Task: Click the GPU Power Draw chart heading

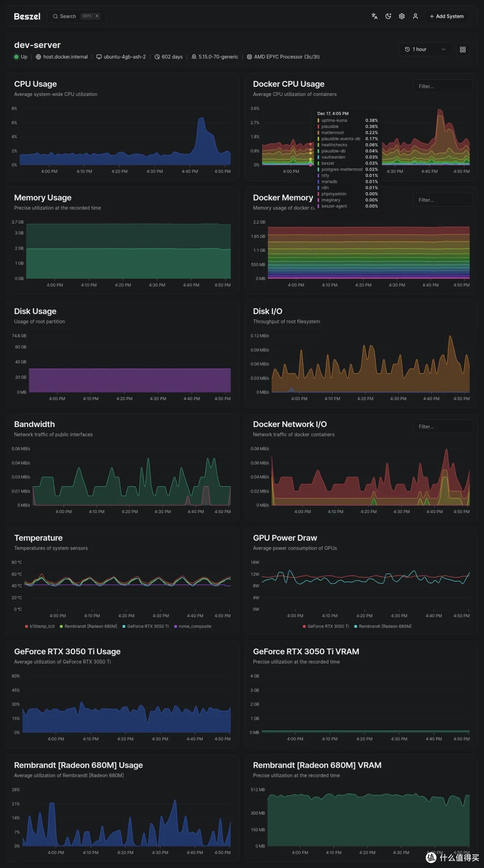Action: (x=285, y=538)
